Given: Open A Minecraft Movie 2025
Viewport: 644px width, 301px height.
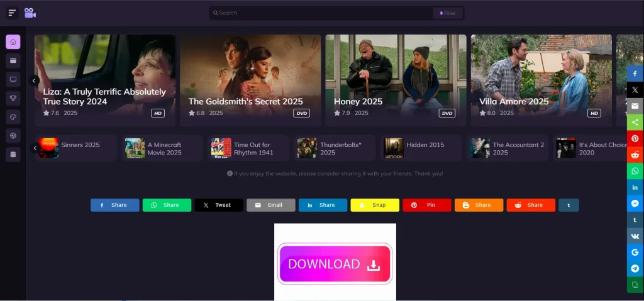Looking at the screenshot, I should [162, 148].
